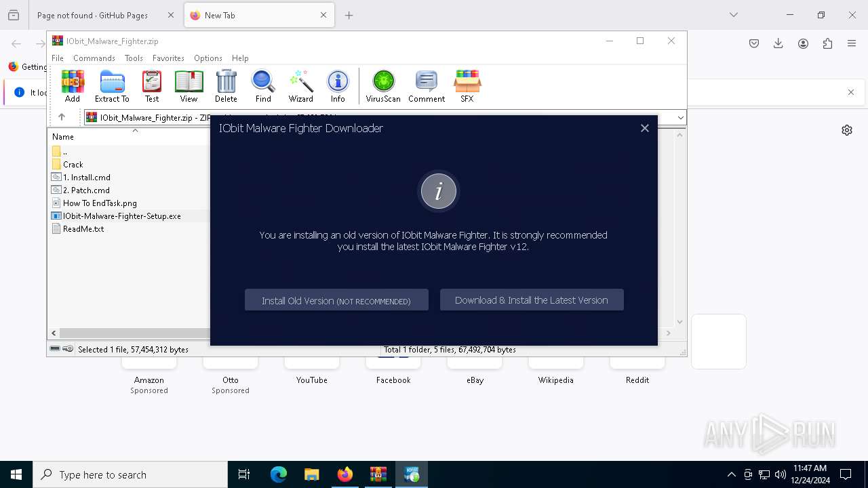The image size is (868, 488).
Task: Select IObit-Malware-Fighter-Setup.exe file
Action: pyautogui.click(x=122, y=216)
